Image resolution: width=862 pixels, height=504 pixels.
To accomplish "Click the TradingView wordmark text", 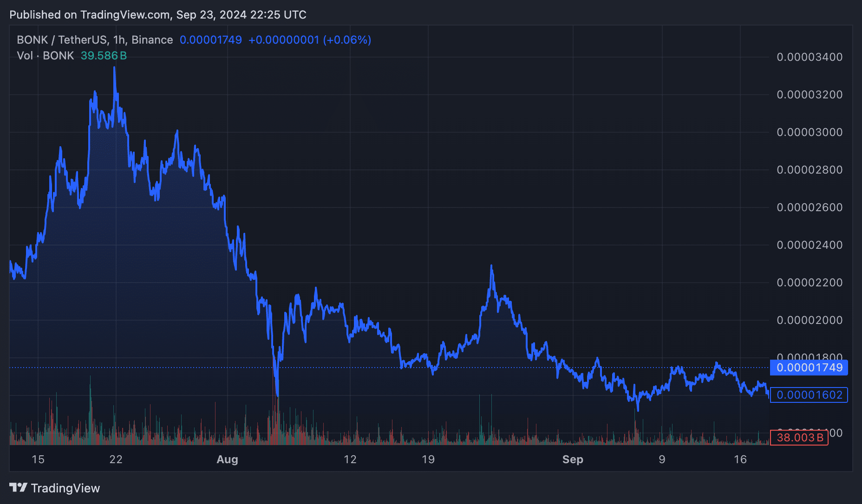I will coord(65,488).
